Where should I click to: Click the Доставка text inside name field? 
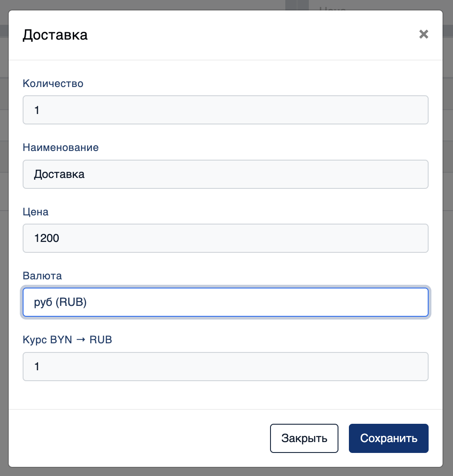pyautogui.click(x=59, y=174)
